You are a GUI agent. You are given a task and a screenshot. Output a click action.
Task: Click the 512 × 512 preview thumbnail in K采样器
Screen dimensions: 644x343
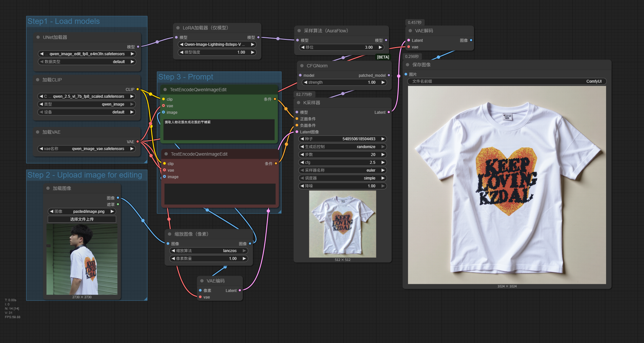(342, 224)
